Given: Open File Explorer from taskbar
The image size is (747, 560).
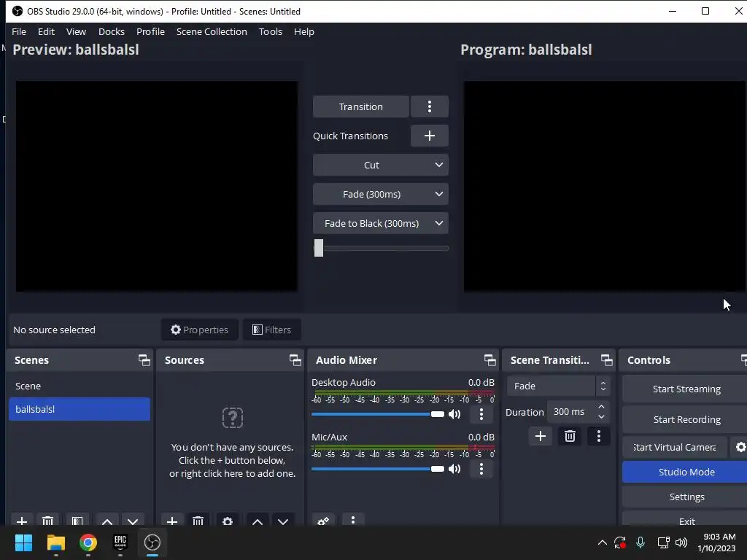Looking at the screenshot, I should (x=55, y=542).
